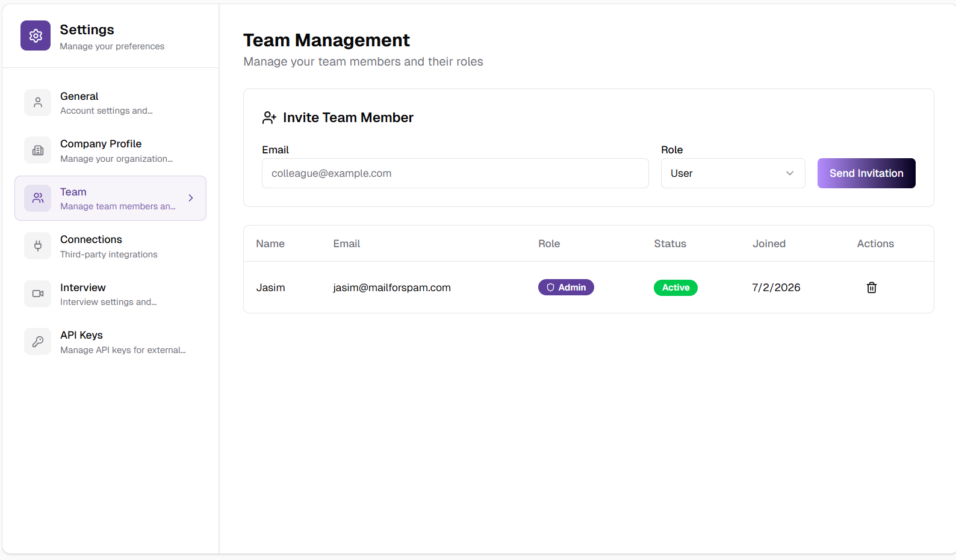Click the chevron arrow in Role dropdown
This screenshot has width=956, height=560.
[x=789, y=173]
